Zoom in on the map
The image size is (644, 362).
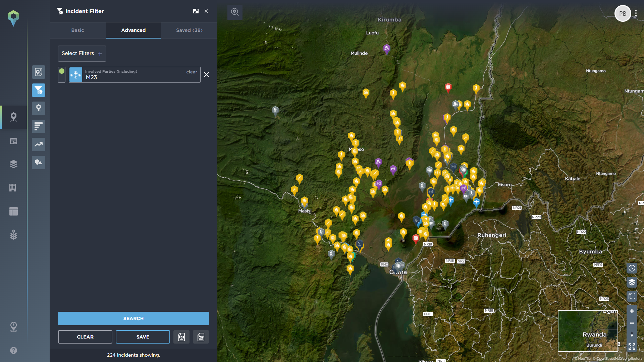tap(632, 311)
